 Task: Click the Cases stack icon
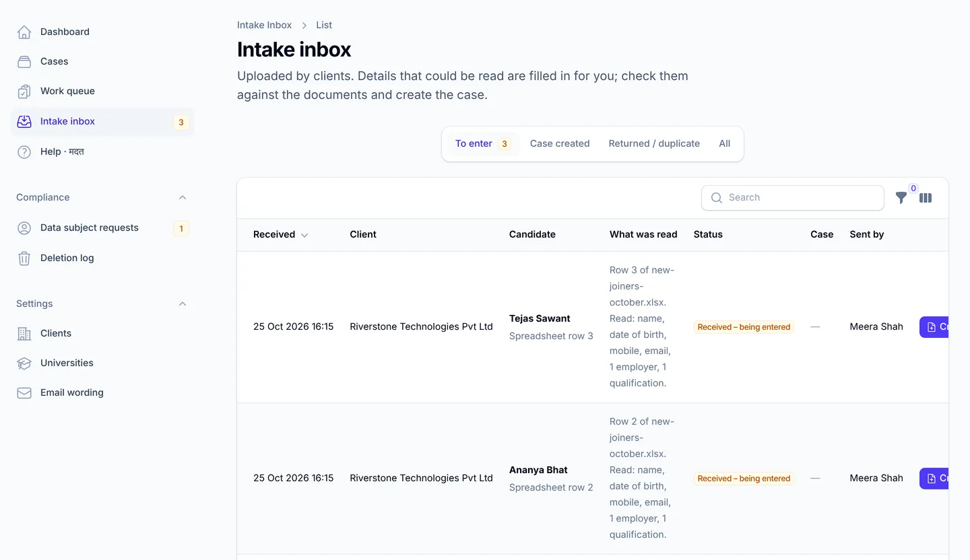[x=24, y=61]
